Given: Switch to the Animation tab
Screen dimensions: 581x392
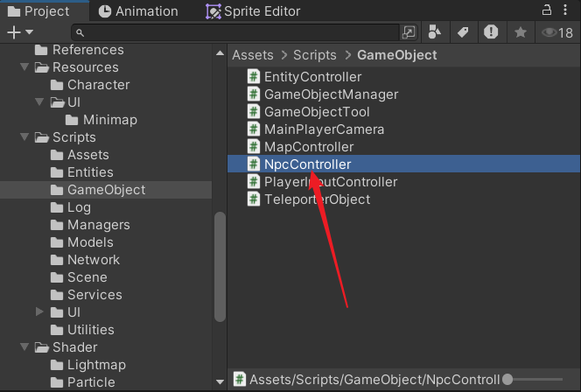Looking at the screenshot, I should (x=138, y=11).
